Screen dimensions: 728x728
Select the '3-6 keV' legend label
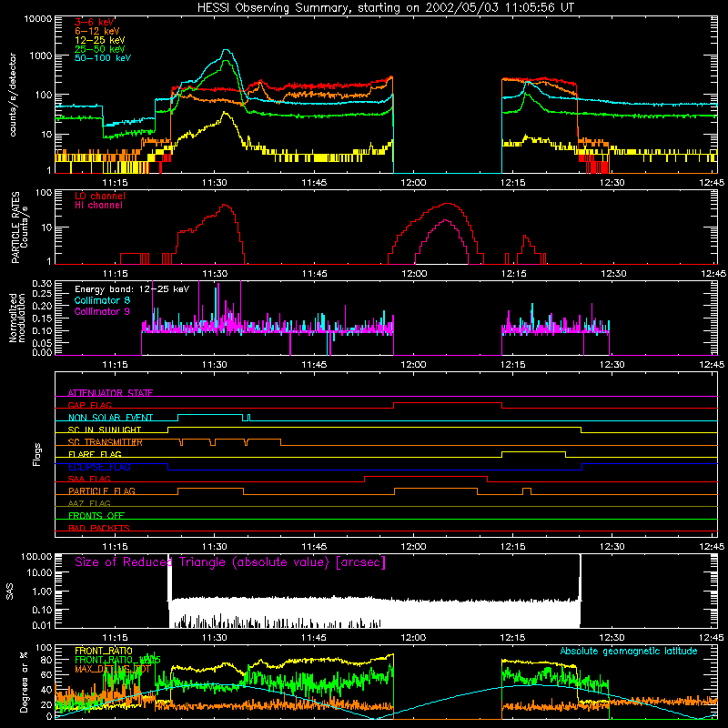click(x=95, y=22)
